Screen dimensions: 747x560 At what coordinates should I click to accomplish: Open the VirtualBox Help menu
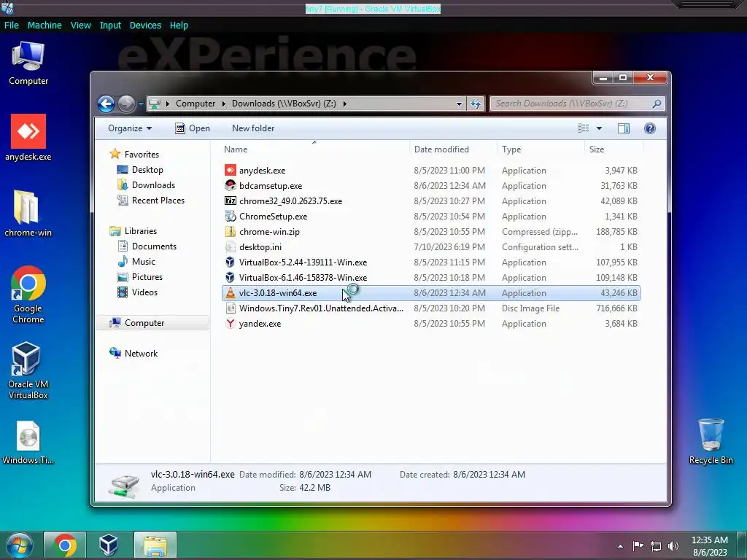(x=179, y=26)
